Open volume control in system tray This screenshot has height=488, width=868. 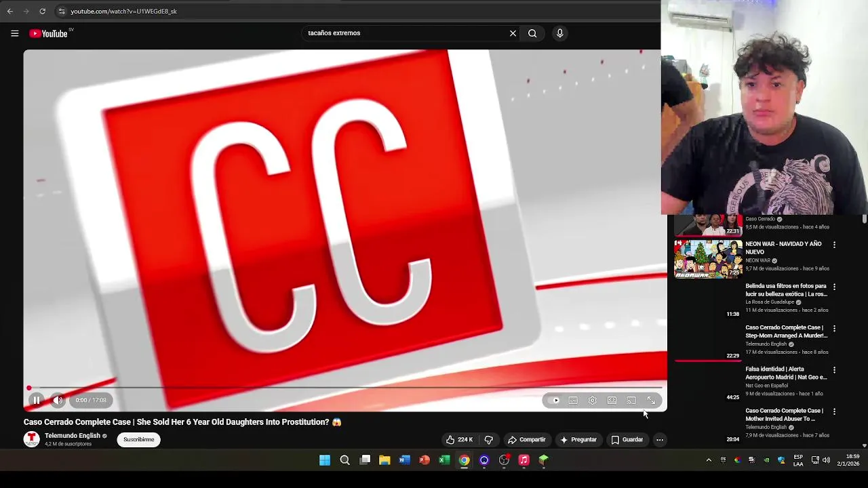point(826,460)
